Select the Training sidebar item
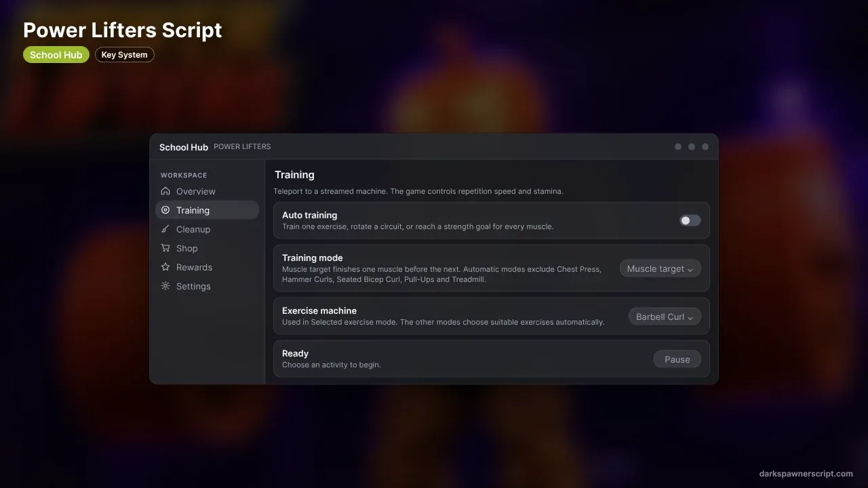 [207, 210]
